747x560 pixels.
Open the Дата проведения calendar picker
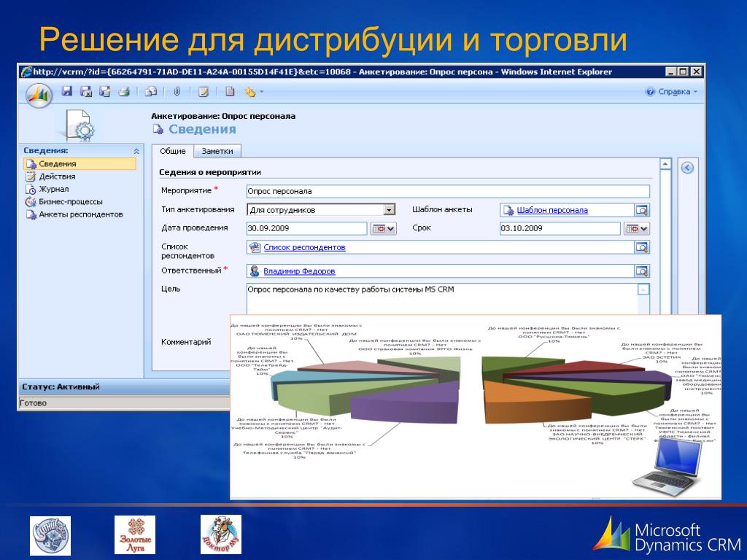pyautogui.click(x=384, y=229)
